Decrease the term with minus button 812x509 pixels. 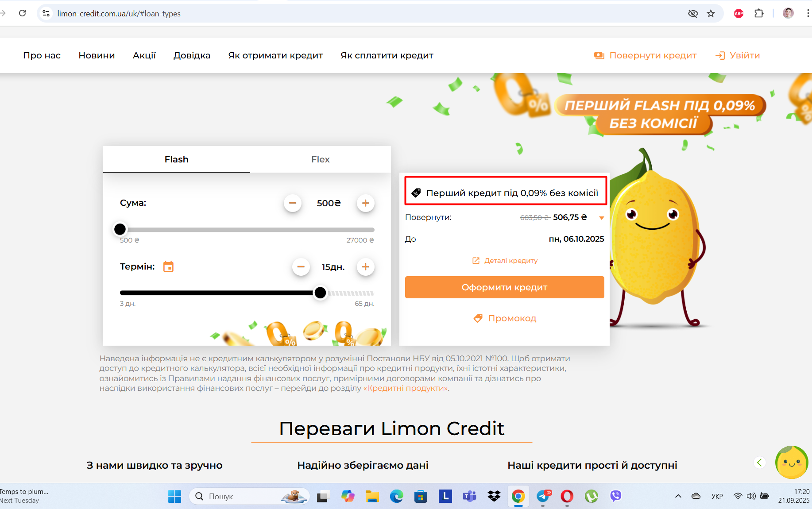tap(301, 267)
